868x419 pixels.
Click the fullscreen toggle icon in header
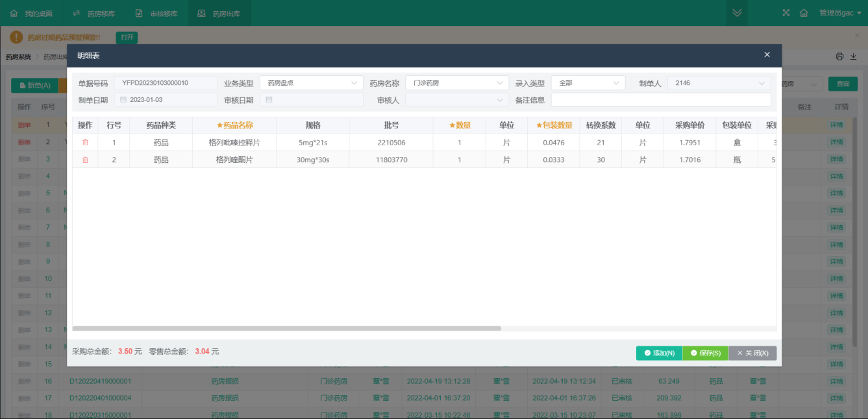point(786,13)
